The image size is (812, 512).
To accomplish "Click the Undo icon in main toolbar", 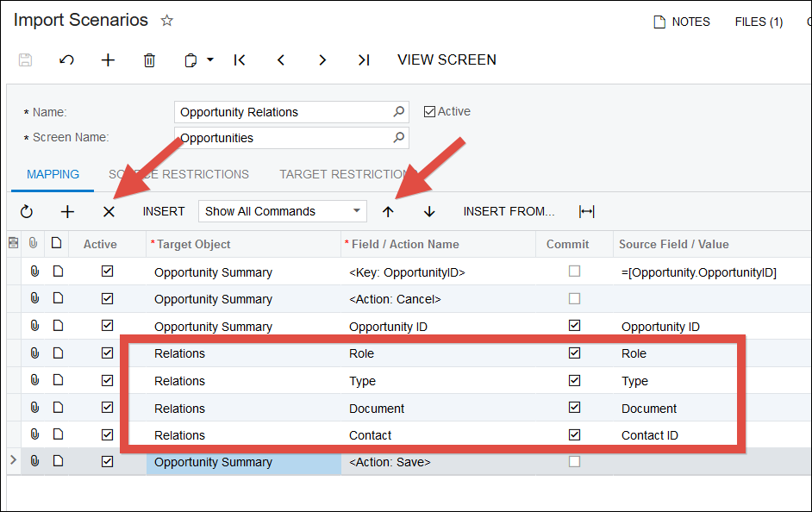I will click(66, 60).
